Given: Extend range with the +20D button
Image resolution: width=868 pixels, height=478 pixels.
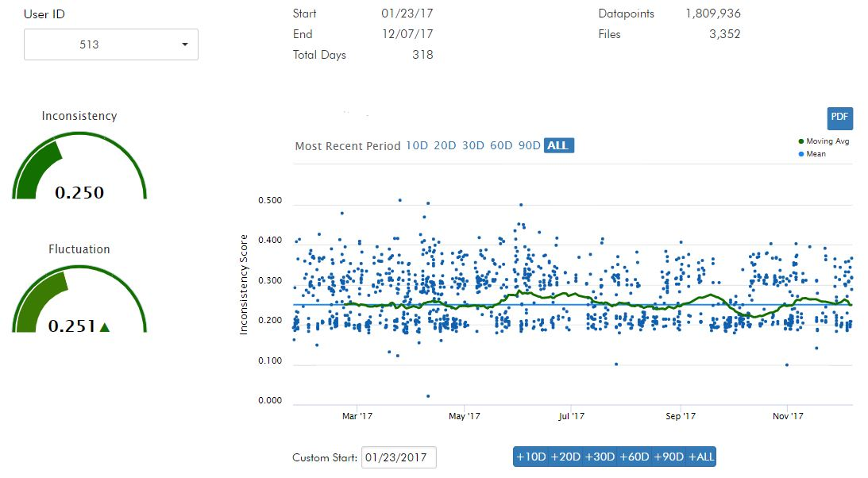Looking at the screenshot, I should point(565,457).
